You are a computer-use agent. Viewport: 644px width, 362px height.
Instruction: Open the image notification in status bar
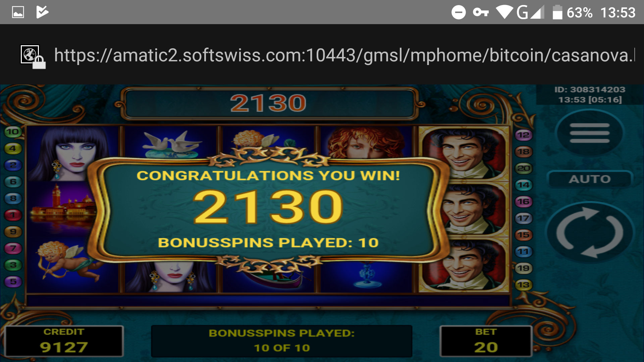point(18,12)
